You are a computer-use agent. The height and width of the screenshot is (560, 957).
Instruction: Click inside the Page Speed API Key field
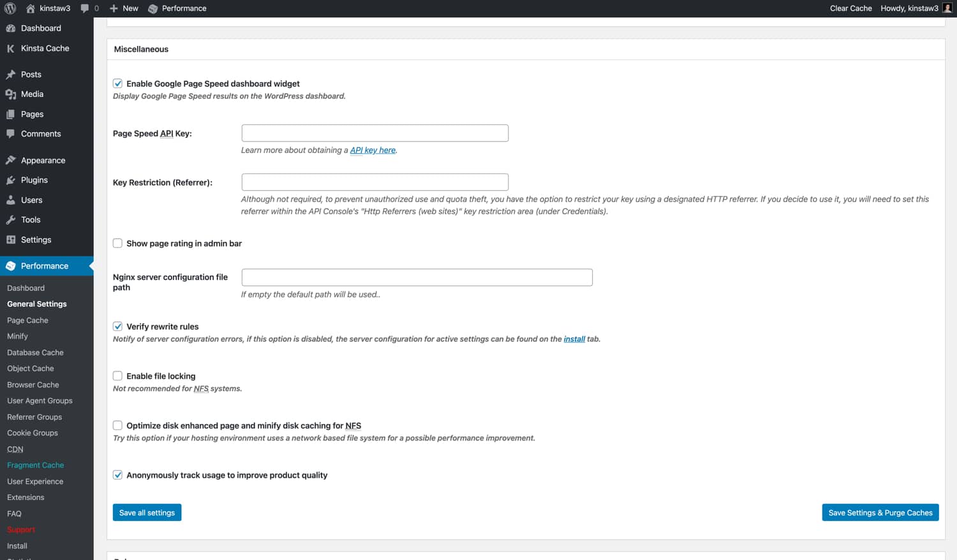tap(375, 133)
